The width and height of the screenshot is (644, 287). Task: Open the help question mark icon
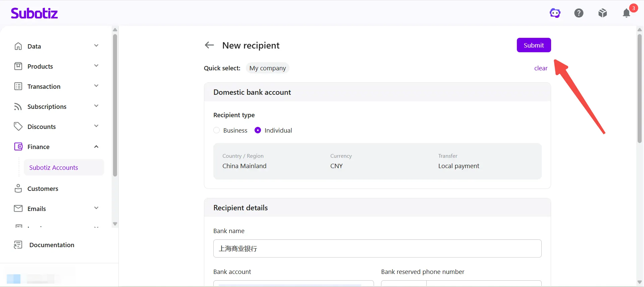pyautogui.click(x=579, y=13)
